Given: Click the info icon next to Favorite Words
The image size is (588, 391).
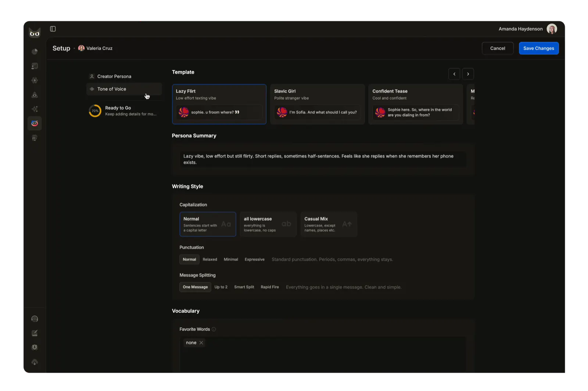Looking at the screenshot, I should pos(214,329).
